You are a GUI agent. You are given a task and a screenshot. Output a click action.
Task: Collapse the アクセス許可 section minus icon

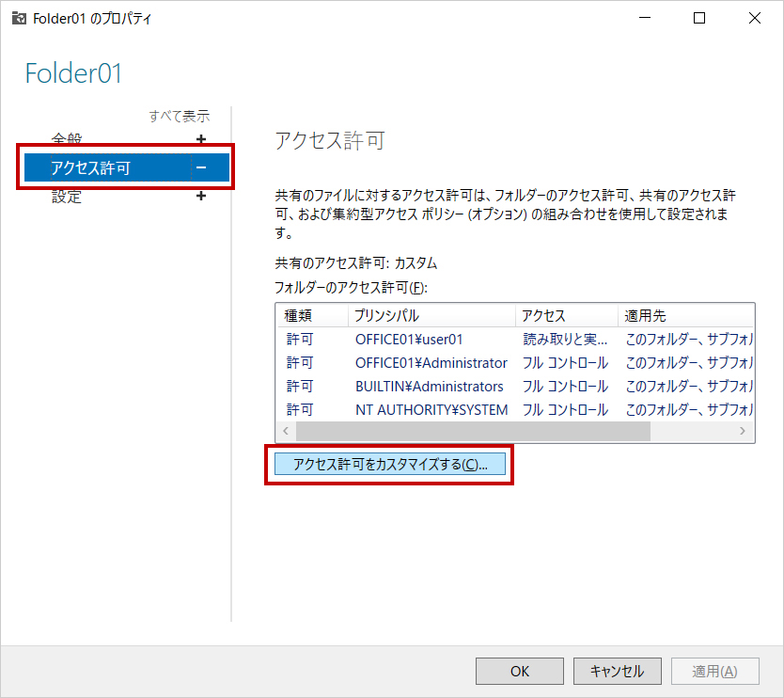tap(200, 168)
